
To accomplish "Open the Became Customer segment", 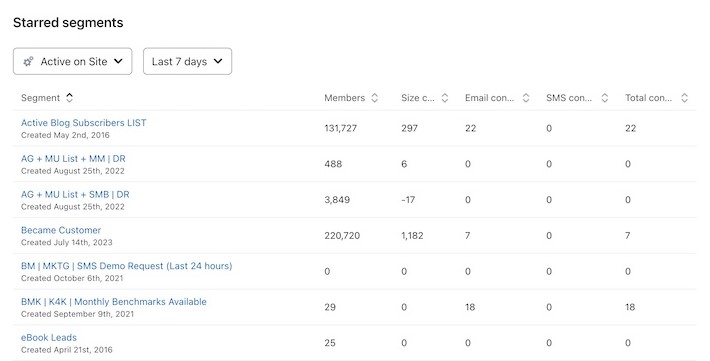I will pyautogui.click(x=61, y=230).
